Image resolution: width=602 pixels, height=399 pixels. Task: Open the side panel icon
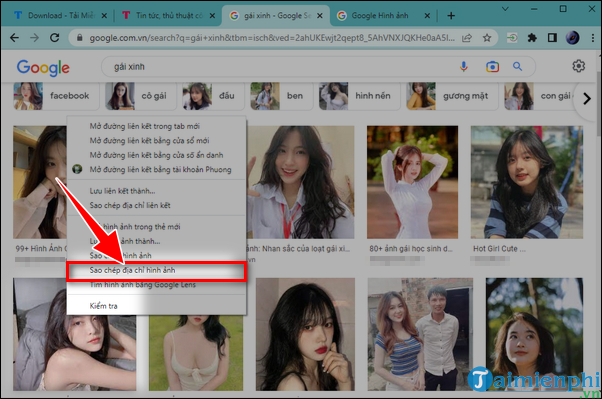click(x=552, y=38)
